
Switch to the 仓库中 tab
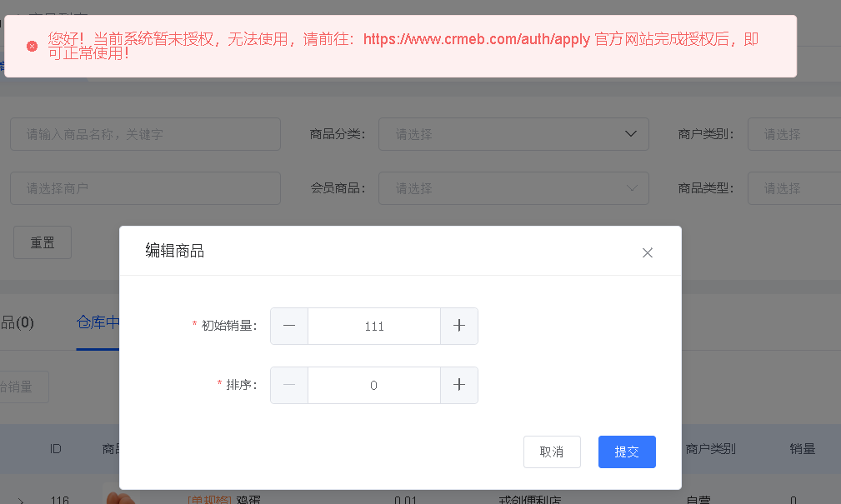click(98, 322)
